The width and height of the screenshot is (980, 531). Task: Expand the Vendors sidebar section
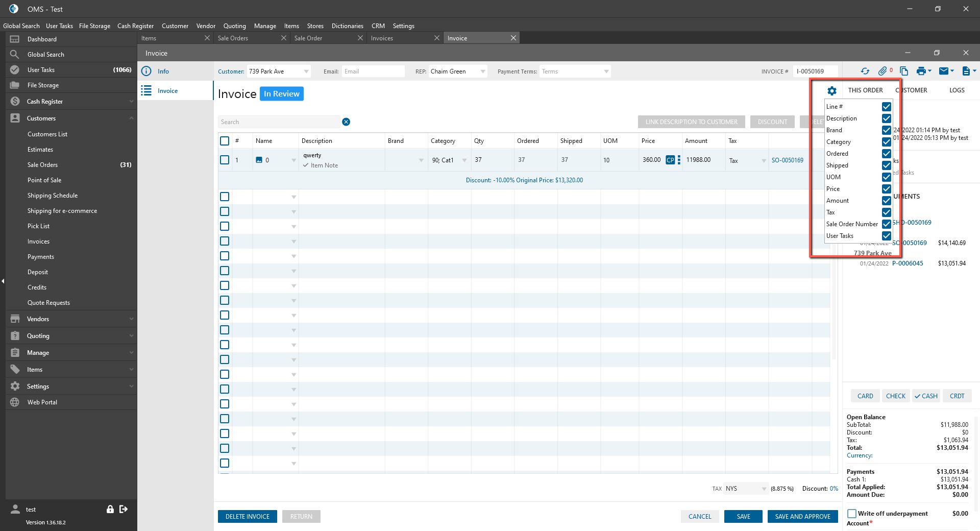click(x=71, y=319)
